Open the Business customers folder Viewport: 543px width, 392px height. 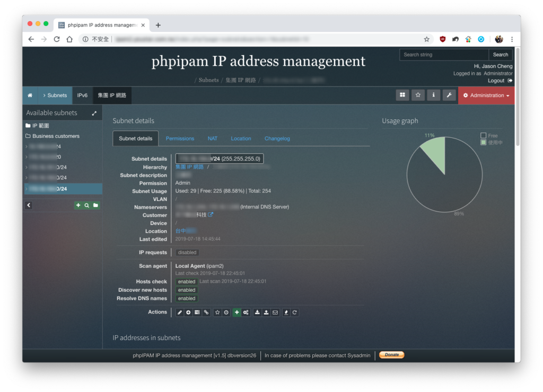[x=52, y=136]
